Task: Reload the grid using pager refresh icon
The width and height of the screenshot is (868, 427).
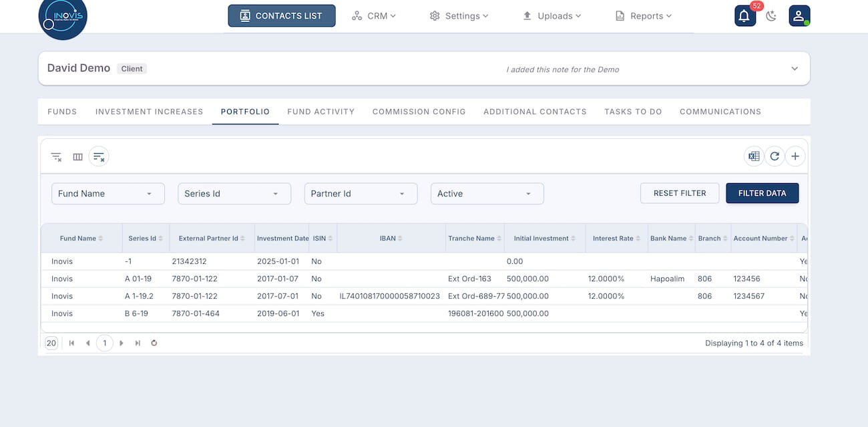Action: coord(154,343)
